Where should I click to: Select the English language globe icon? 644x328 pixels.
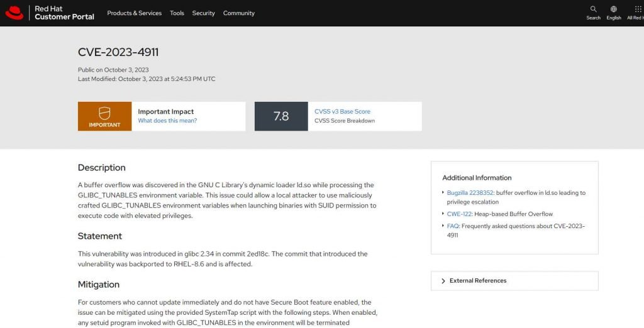pos(614,9)
